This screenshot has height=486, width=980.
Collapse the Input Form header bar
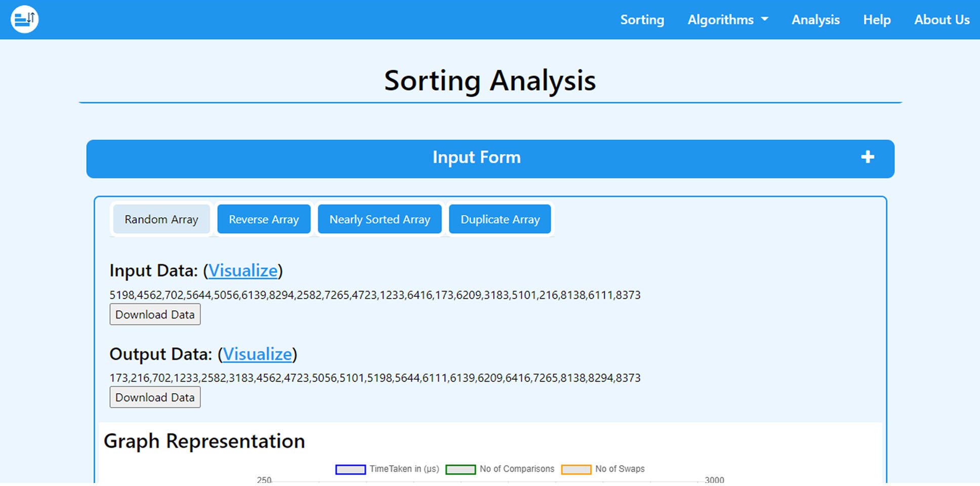(x=476, y=157)
